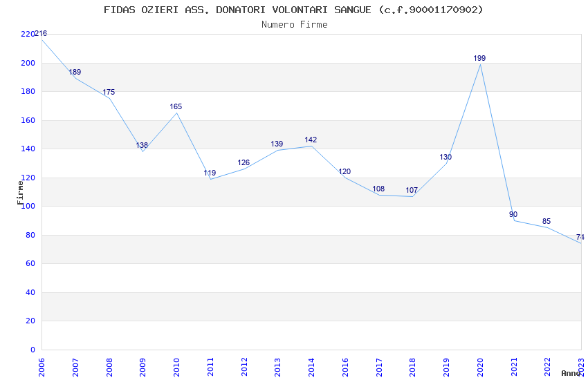
Task: Select the data label 130 for 2019
Action: coord(445,157)
